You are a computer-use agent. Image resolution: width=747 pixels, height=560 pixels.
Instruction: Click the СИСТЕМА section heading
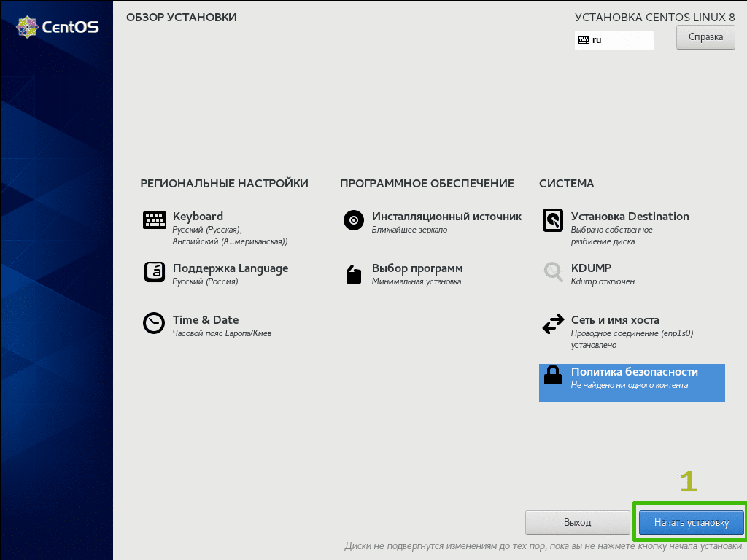point(566,183)
